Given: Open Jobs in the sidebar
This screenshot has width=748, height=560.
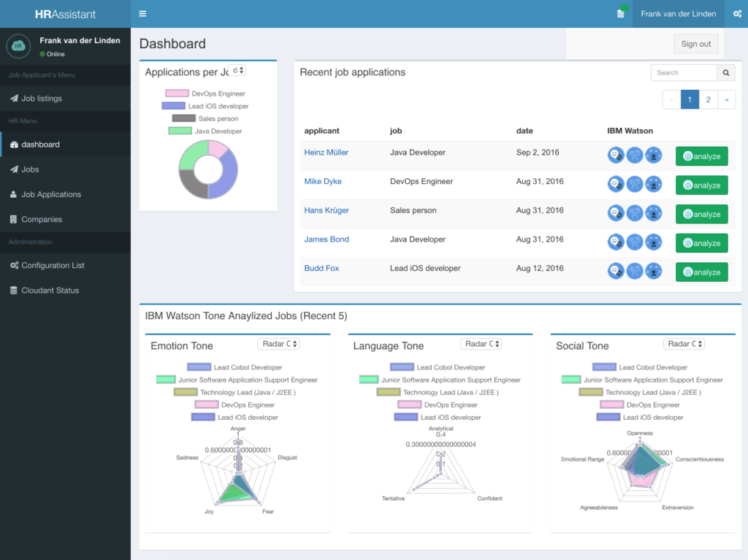Looking at the screenshot, I should [x=65, y=169].
